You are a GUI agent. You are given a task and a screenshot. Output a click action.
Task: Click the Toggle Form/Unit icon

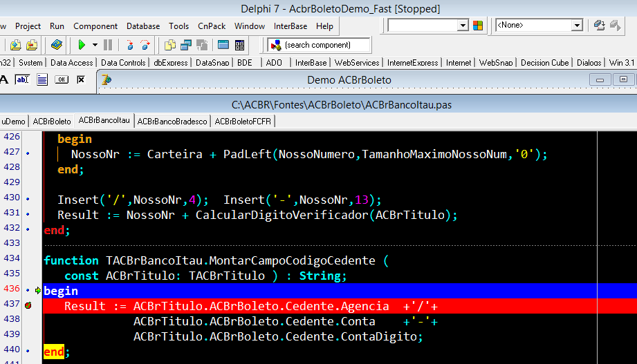[x=202, y=45]
